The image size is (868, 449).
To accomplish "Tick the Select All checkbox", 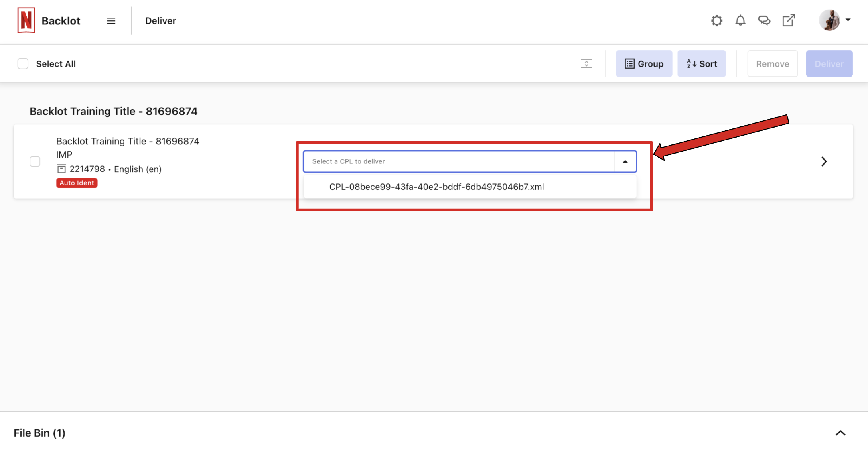I will point(23,64).
